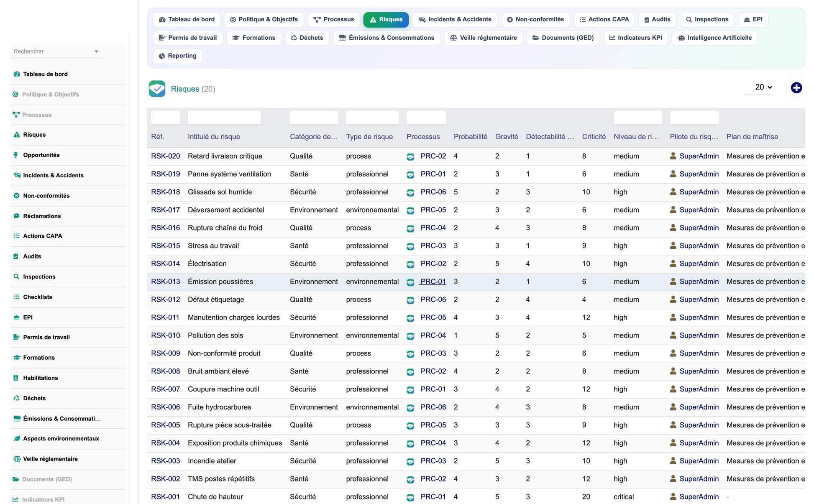Open the Rechercher dropdown in the sidebar

56,51
